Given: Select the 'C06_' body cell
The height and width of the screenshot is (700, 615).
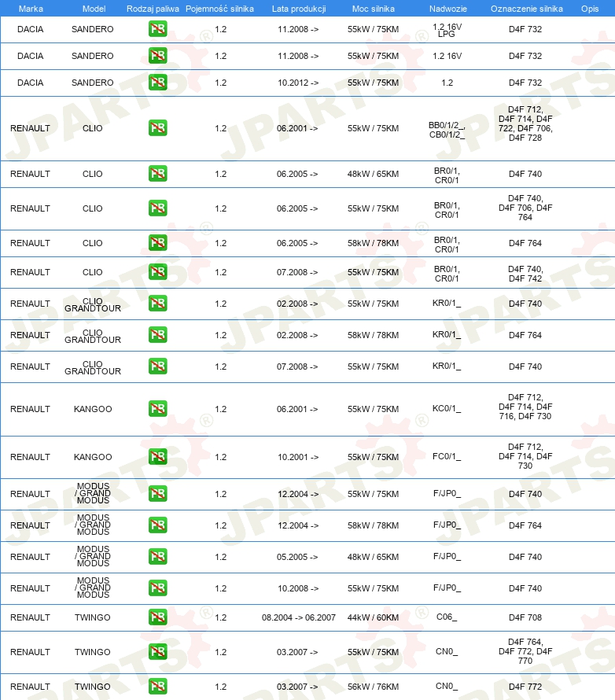Looking at the screenshot, I should pos(447,617).
